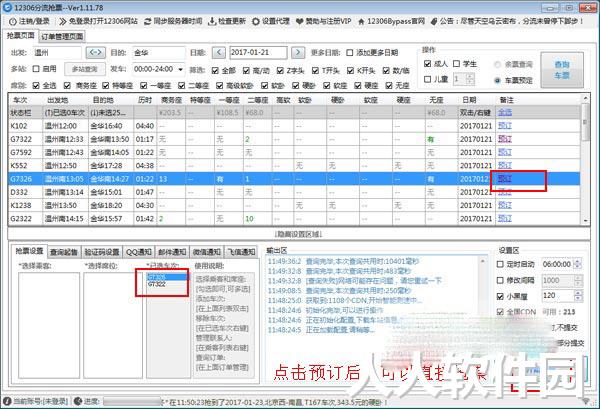
Task: Toggle the 定时启动 checkbox
Action: tap(500, 264)
